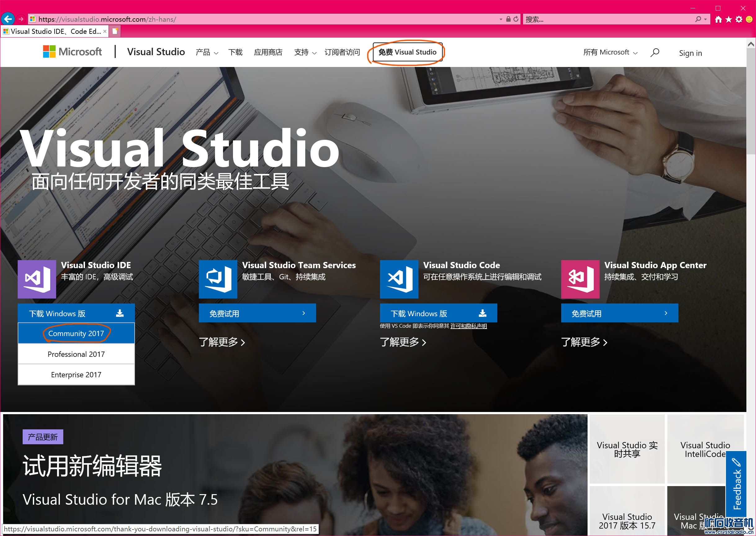Open browser Home via house icon

point(718,19)
